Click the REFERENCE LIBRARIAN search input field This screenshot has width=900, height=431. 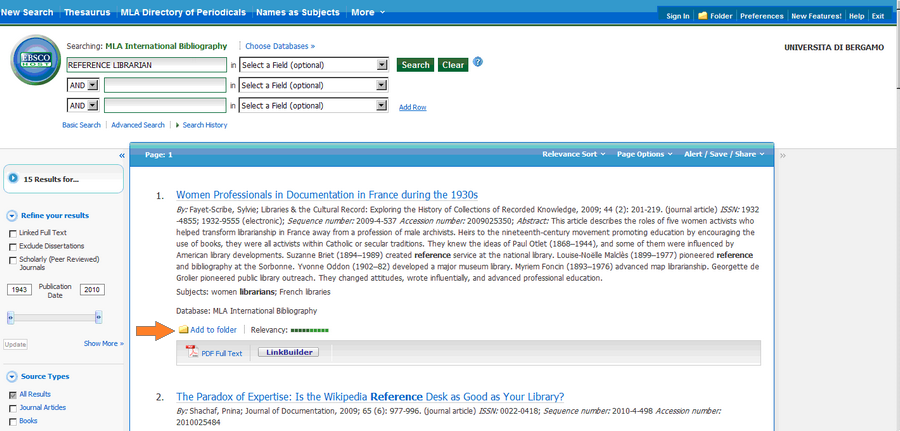(x=146, y=65)
